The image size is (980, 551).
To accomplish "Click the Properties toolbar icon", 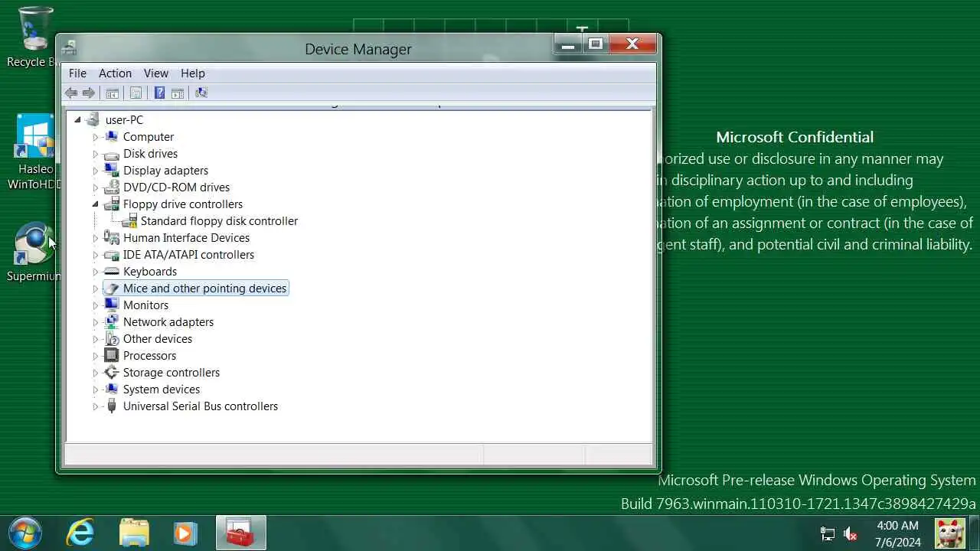I will click(136, 93).
